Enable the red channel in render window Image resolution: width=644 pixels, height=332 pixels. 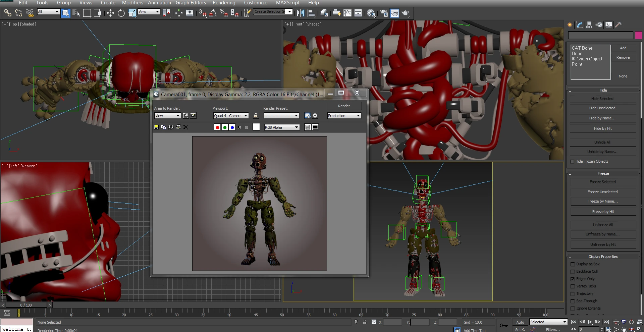point(217,127)
